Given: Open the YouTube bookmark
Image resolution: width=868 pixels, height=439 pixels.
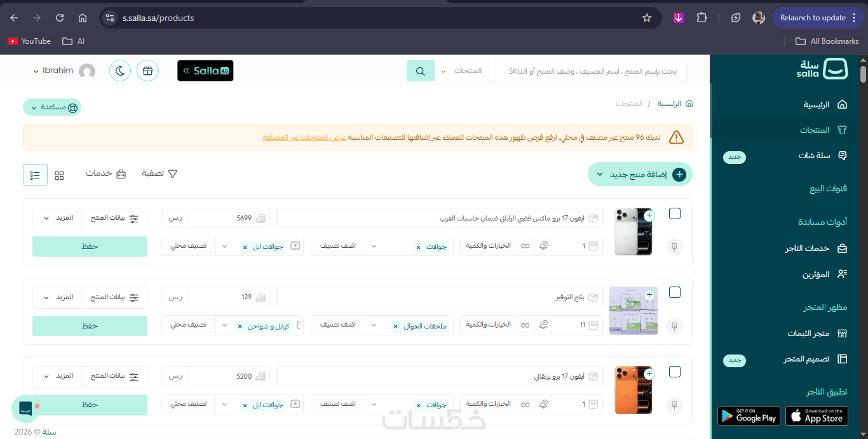Looking at the screenshot, I should [x=29, y=41].
